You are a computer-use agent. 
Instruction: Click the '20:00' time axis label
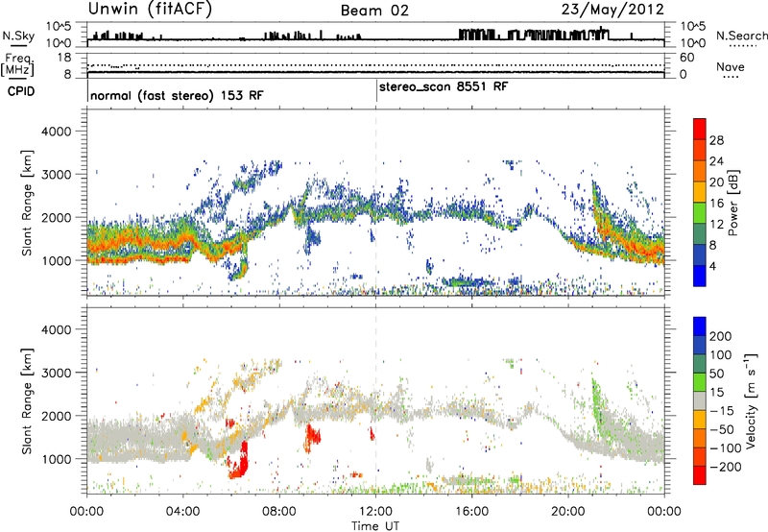coord(568,512)
